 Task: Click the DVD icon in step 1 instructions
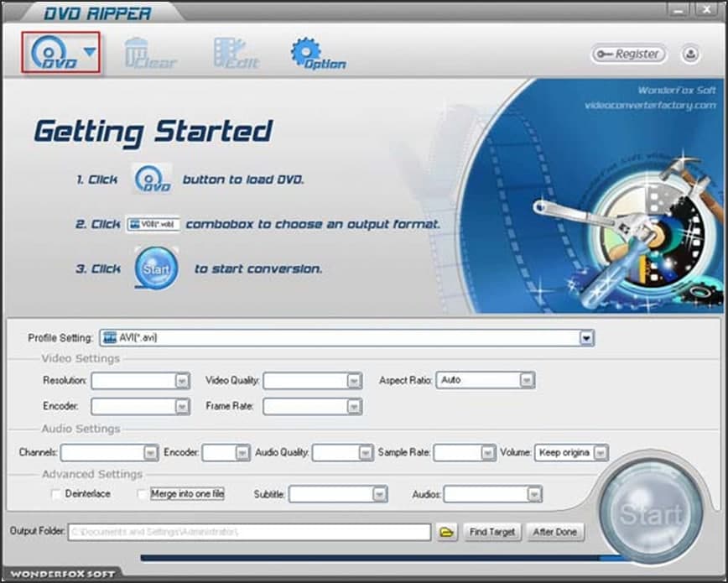tap(153, 179)
